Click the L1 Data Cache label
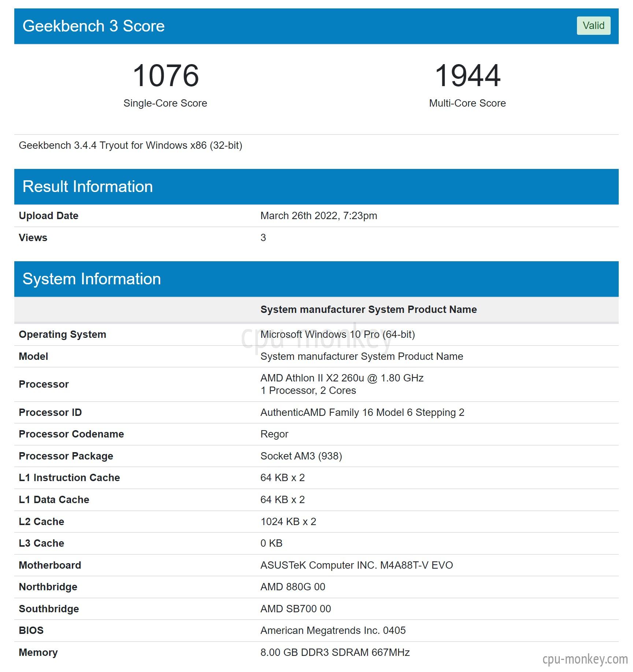This screenshot has height=672, width=633. point(54,499)
